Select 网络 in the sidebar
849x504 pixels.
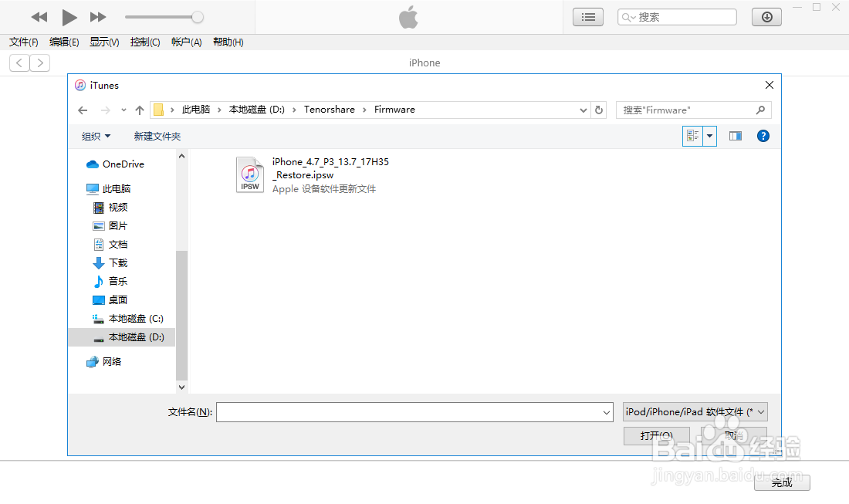tap(104, 362)
